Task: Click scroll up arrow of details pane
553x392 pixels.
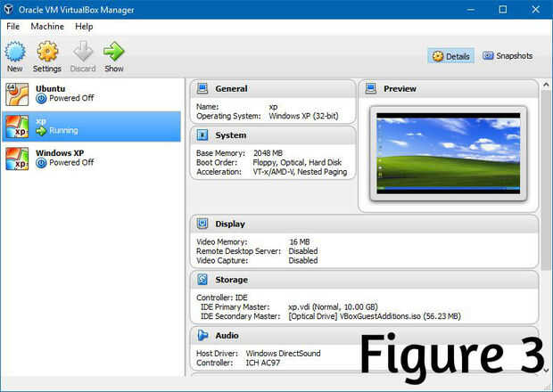Action: 546,85
